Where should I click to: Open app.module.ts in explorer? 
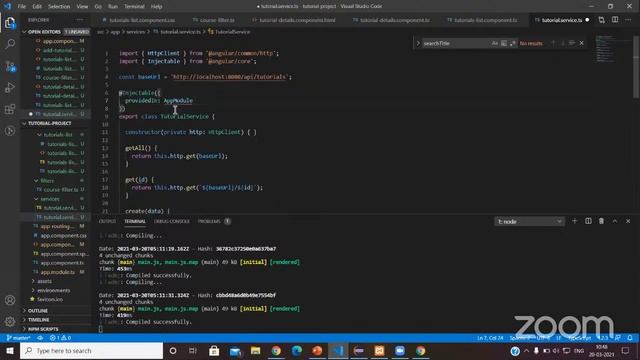click(x=57, y=272)
